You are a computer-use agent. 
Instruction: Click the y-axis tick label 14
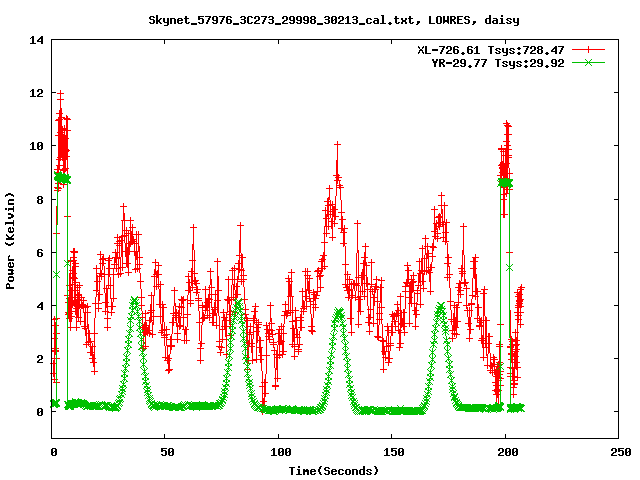tap(36, 40)
